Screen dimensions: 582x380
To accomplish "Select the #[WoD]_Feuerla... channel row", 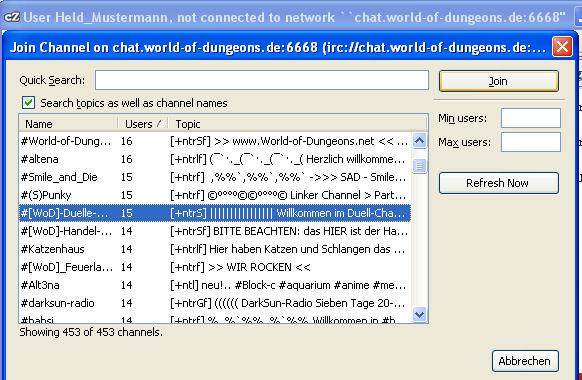I will (215, 267).
